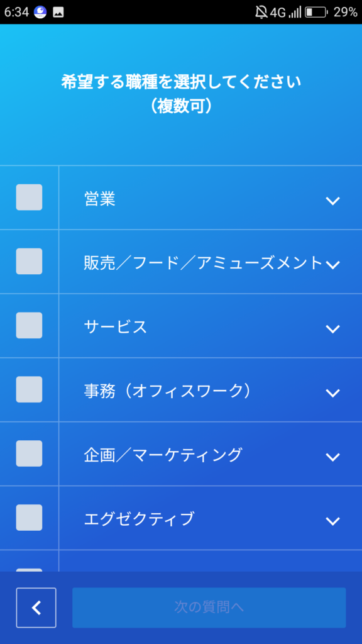Tick the 営業 checkbox
The image size is (362, 644).
point(29,197)
